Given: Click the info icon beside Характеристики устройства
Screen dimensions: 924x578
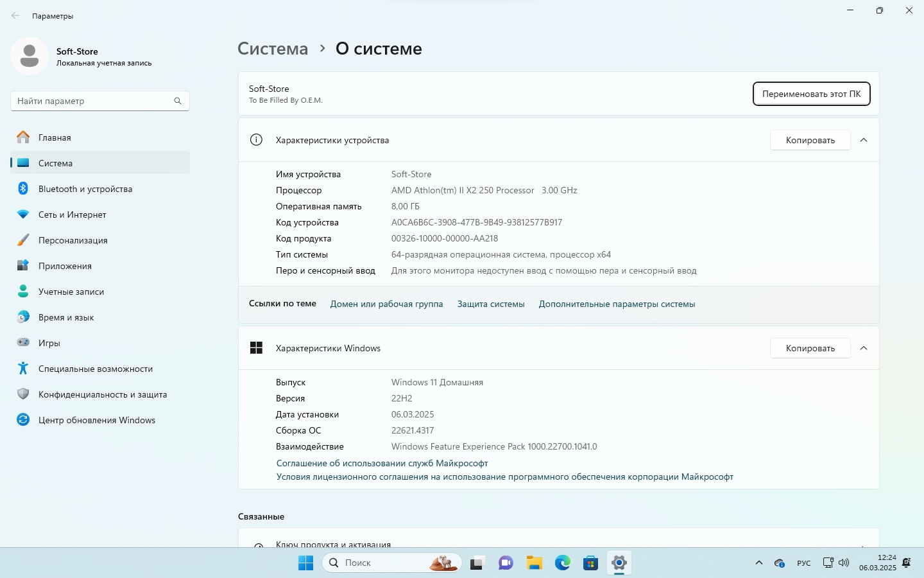Looking at the screenshot, I should pyautogui.click(x=256, y=139).
